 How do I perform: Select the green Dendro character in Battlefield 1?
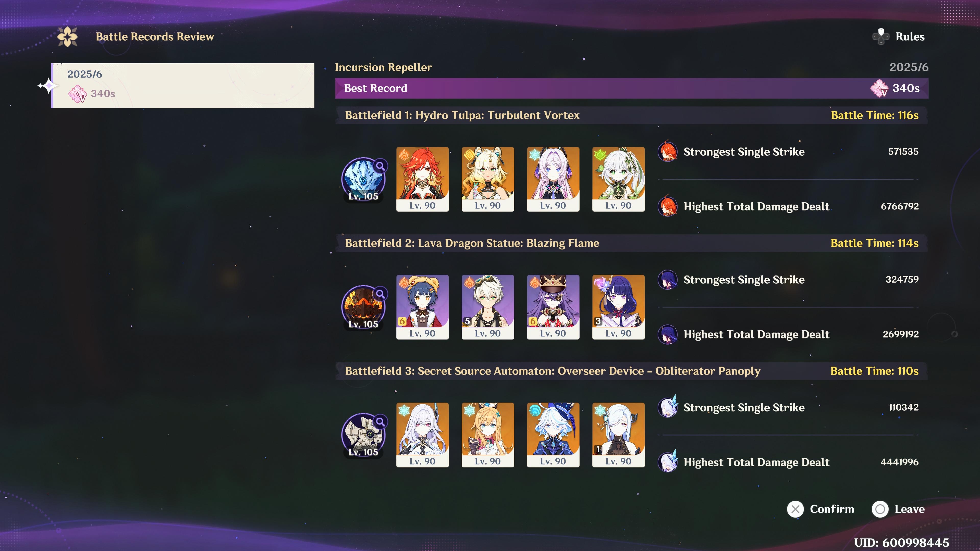click(x=618, y=179)
